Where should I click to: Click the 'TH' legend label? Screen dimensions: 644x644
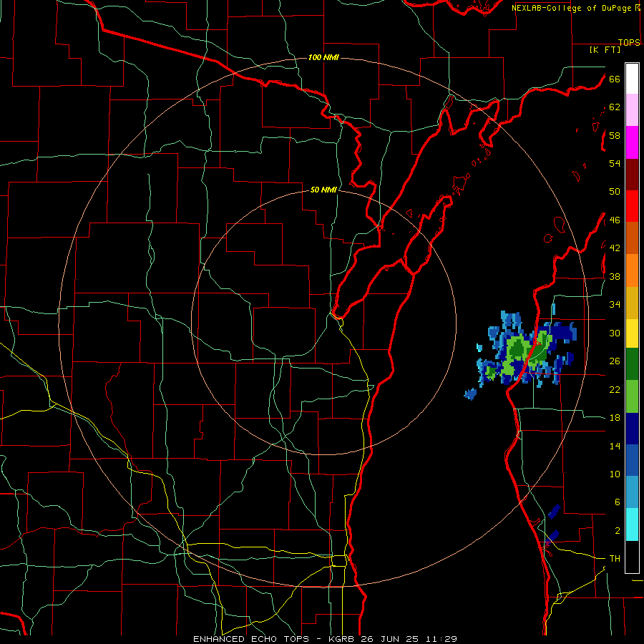615,559
